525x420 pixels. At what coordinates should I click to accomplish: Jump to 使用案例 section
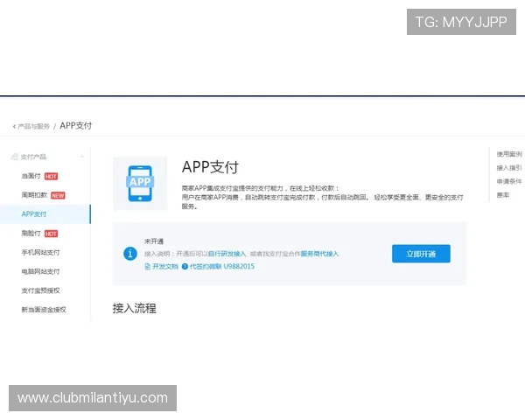coord(509,154)
